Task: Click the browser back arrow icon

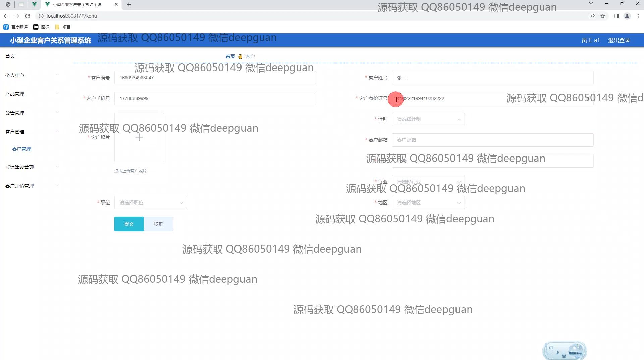Action: point(6,16)
